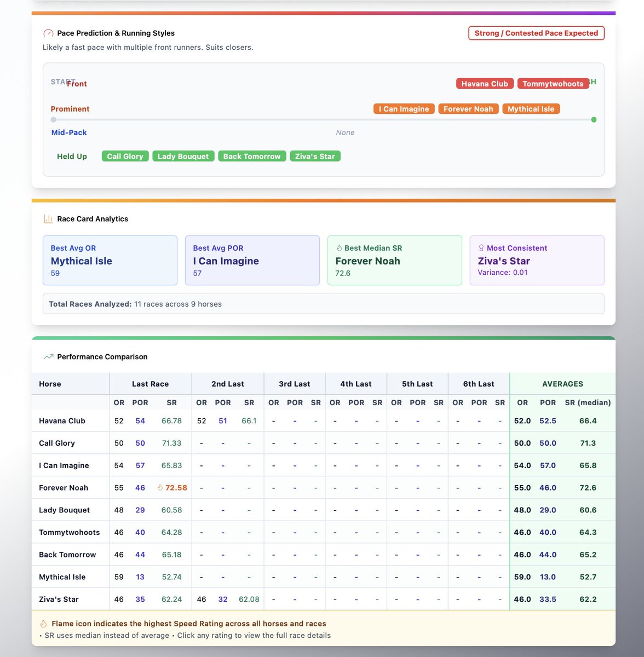Click Ziva's Star last race SR 62.24
This screenshot has width=644, height=657.
[171, 600]
